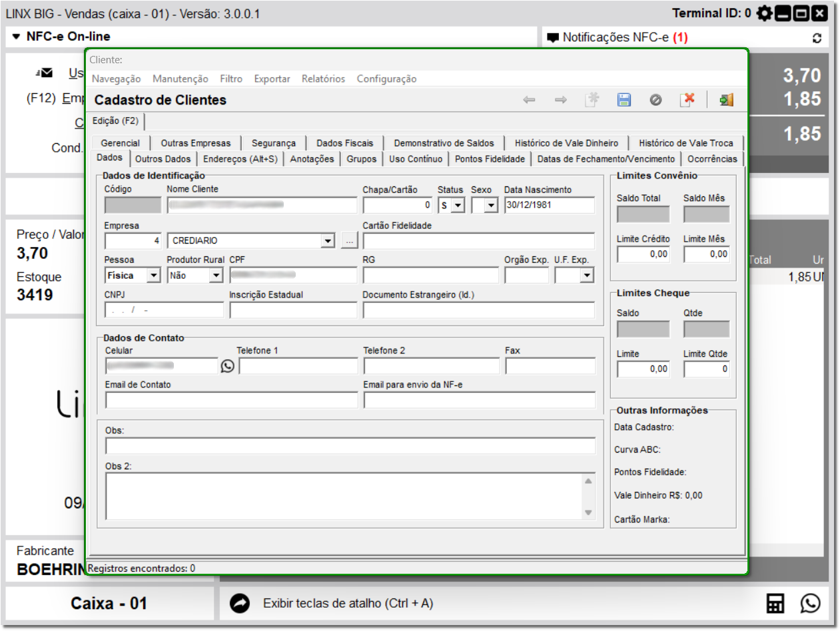
Task: Open the U.F. Exp. dropdown
Action: point(587,275)
